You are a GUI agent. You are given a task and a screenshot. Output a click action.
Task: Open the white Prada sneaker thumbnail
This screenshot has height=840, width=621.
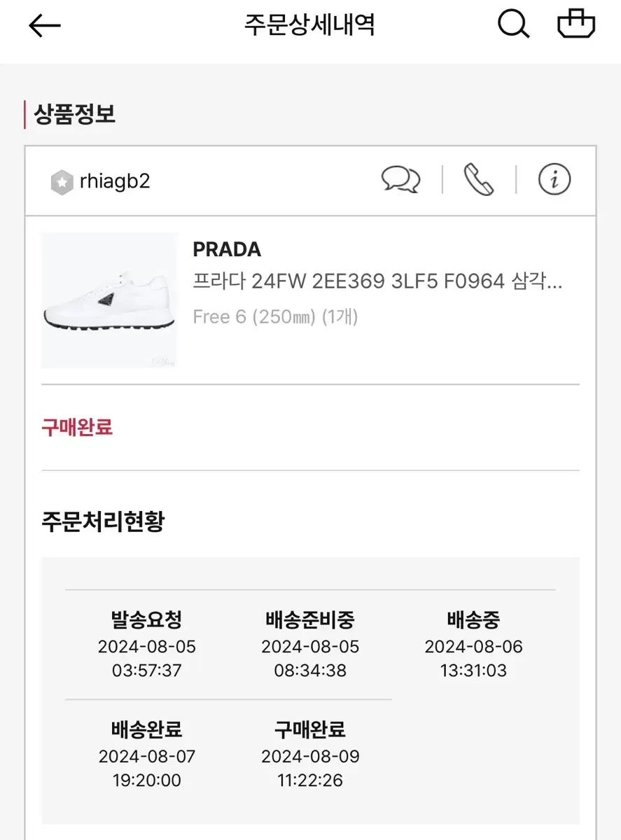pyautogui.click(x=109, y=300)
